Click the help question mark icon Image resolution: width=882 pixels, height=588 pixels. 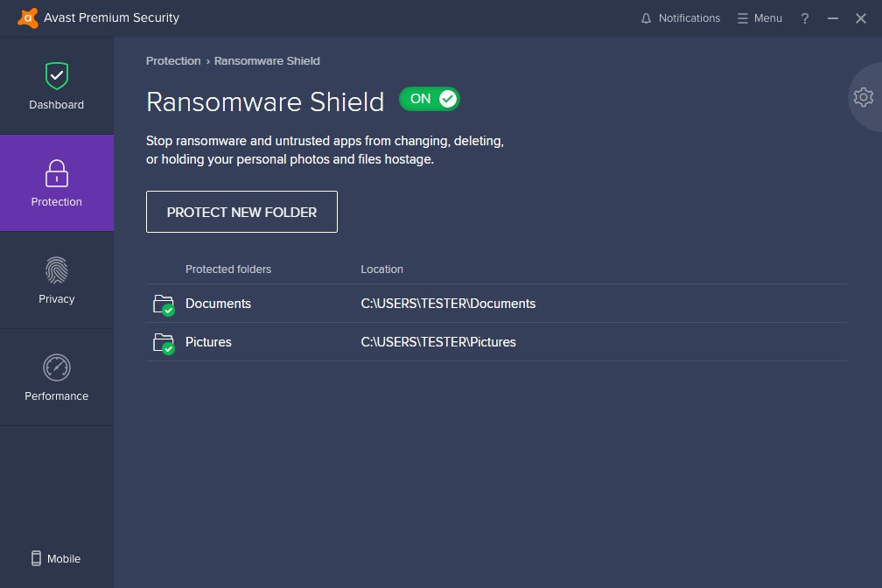[x=804, y=17]
